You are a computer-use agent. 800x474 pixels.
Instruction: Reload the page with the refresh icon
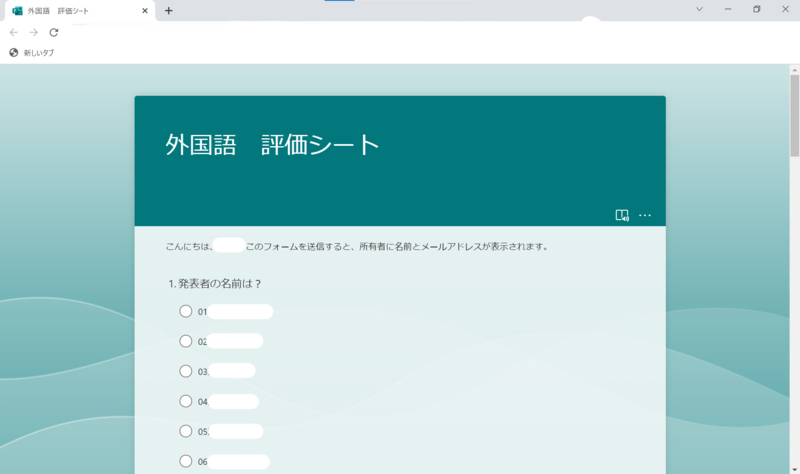[54, 32]
